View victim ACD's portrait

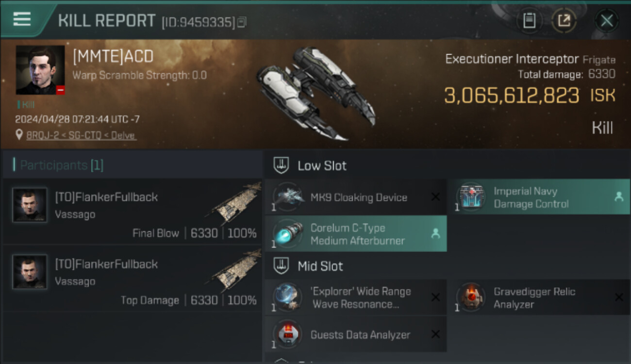pos(40,70)
